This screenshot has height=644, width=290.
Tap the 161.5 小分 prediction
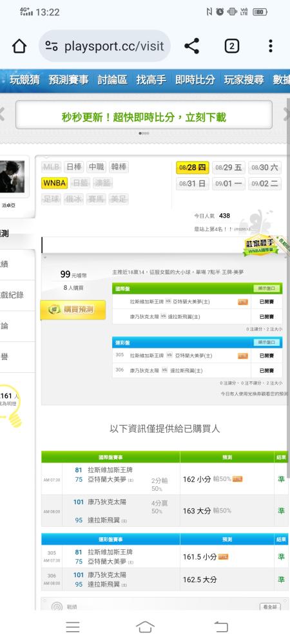pos(200,557)
